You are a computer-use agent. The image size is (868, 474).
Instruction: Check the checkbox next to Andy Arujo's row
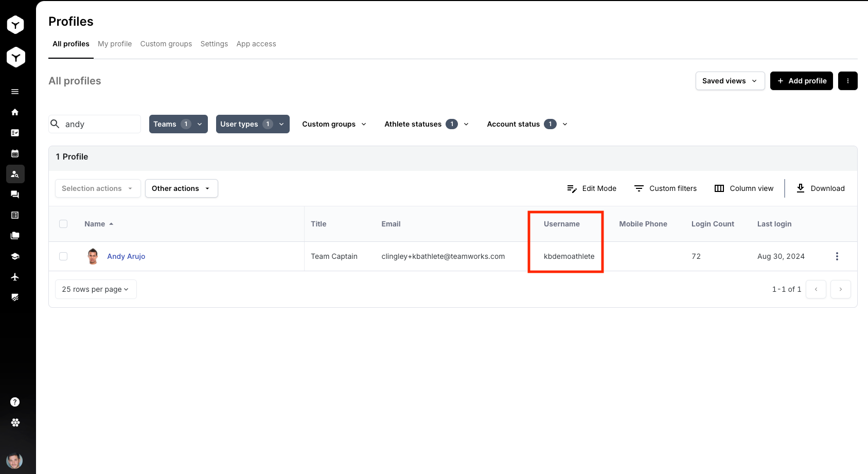click(x=63, y=256)
